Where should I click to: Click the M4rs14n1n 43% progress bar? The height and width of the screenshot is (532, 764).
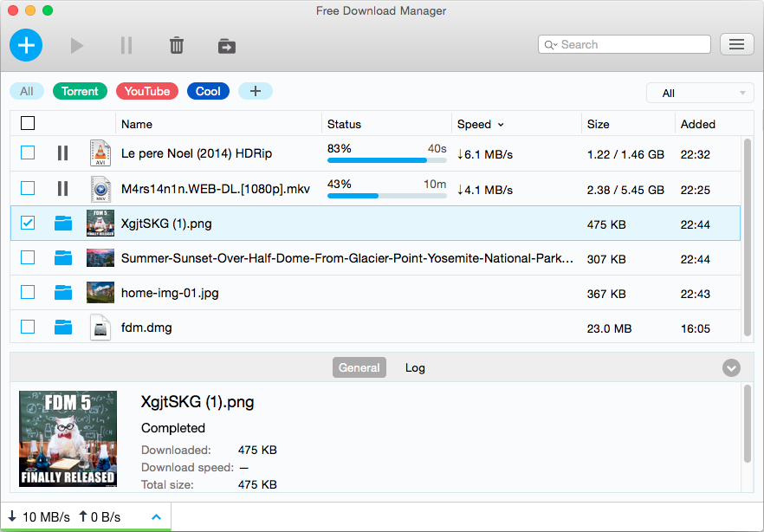(x=387, y=196)
